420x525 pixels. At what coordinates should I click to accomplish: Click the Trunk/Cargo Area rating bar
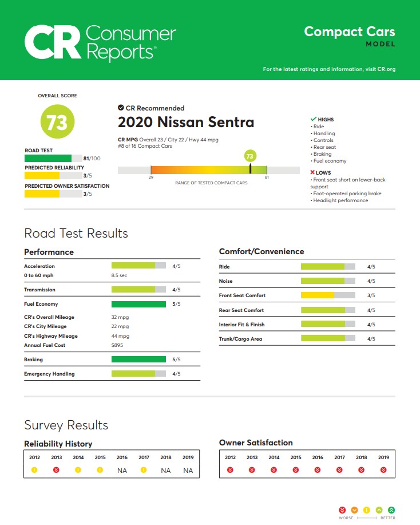(328, 338)
